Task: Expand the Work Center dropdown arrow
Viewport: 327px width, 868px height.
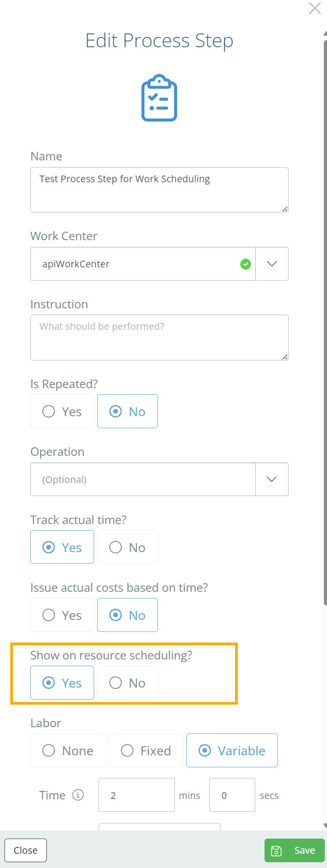Action: pos(272,264)
